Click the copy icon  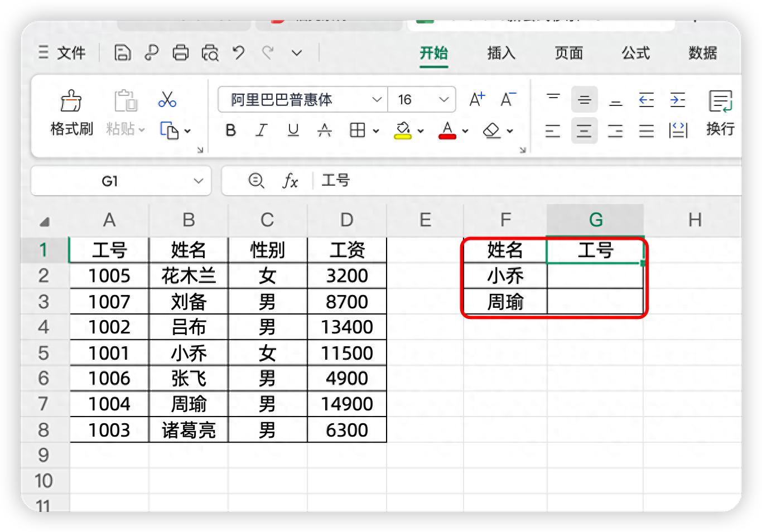pos(169,130)
